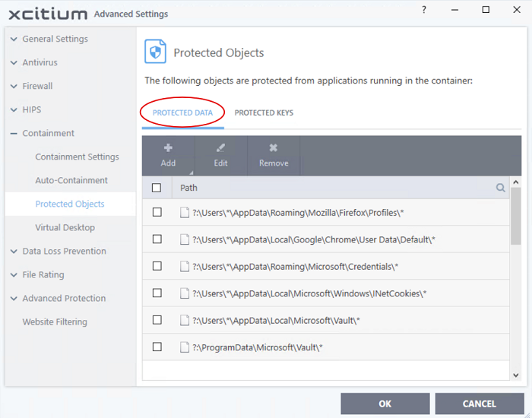Select the Microsoft\Credentials path text
The height and width of the screenshot is (418, 532).
click(x=296, y=267)
